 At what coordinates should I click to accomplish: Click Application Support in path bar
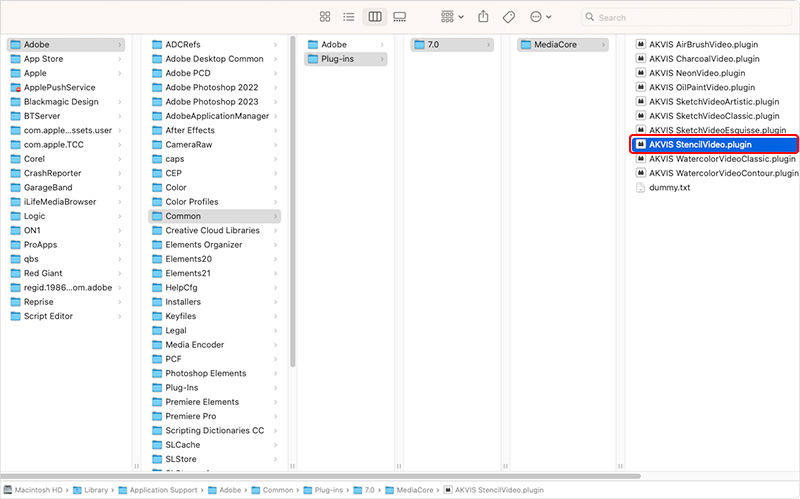[158, 490]
